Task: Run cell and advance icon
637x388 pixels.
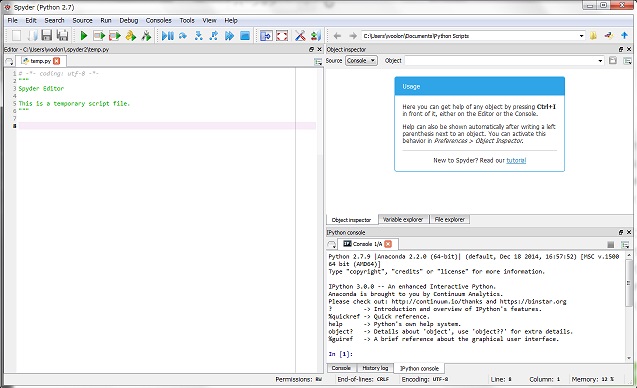Action: pyautogui.click(x=115, y=36)
